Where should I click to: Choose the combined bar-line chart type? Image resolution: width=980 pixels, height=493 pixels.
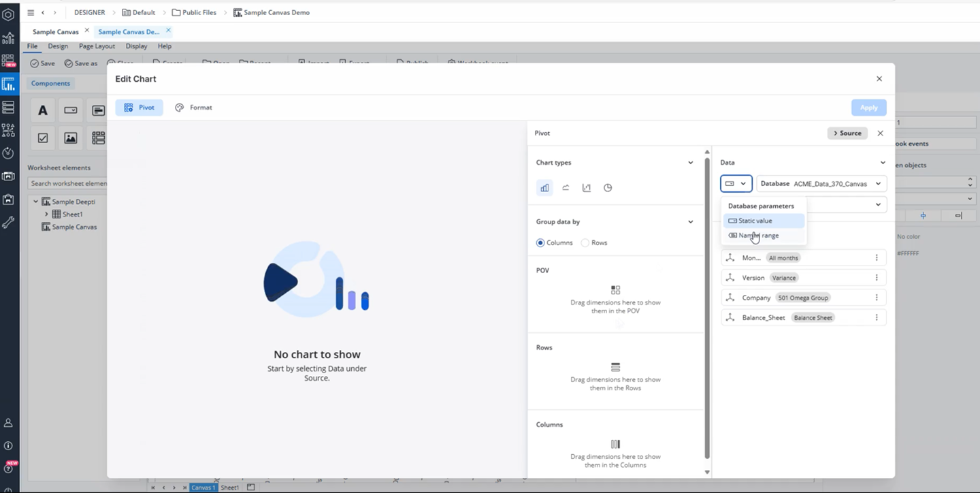tap(587, 188)
